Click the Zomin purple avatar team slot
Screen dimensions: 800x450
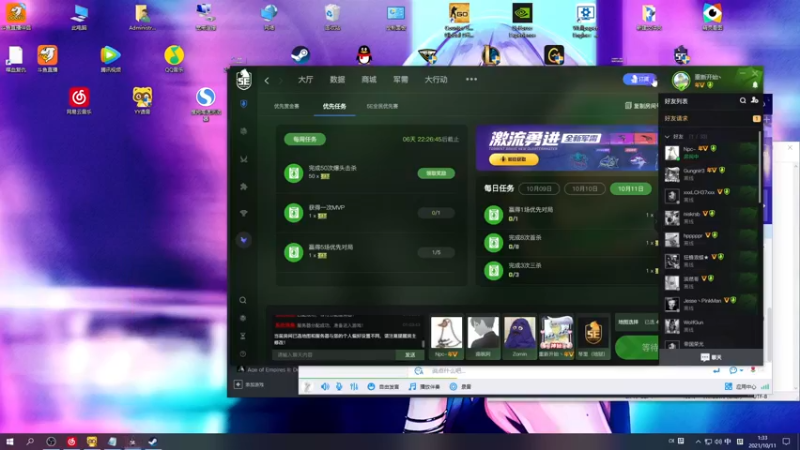[x=520, y=336]
